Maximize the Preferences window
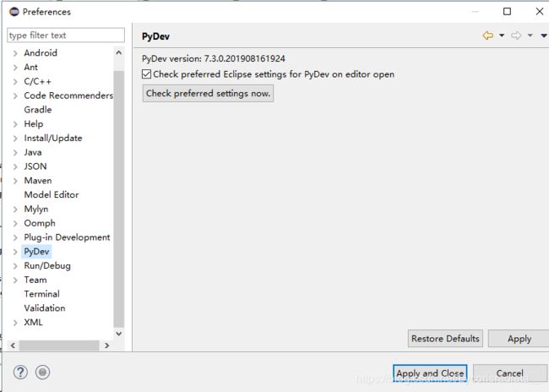549x392 pixels. point(507,12)
